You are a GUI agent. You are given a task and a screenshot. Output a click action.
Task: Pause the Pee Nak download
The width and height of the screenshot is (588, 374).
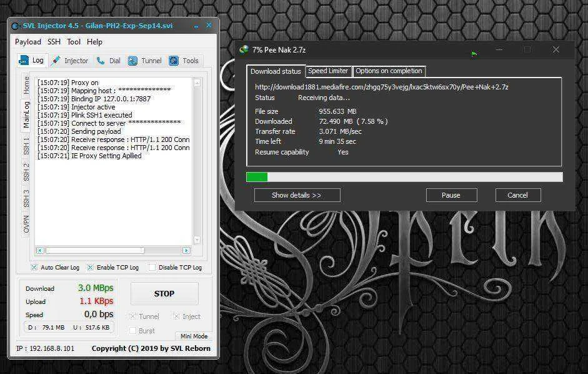click(x=451, y=195)
